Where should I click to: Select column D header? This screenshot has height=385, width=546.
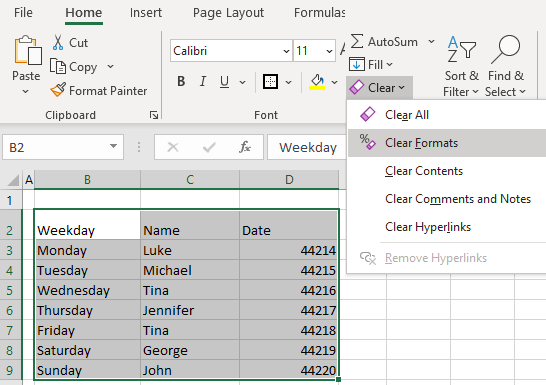[x=289, y=180]
